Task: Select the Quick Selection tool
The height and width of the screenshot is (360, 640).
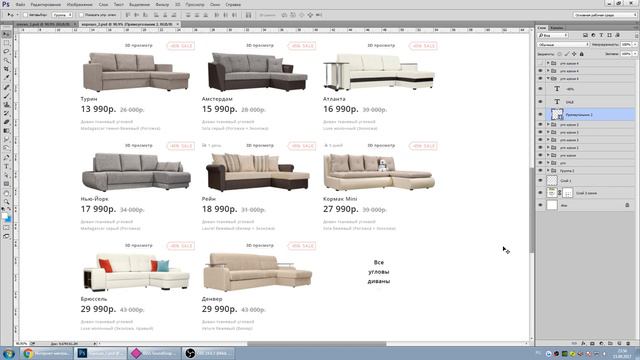Action: (6, 60)
